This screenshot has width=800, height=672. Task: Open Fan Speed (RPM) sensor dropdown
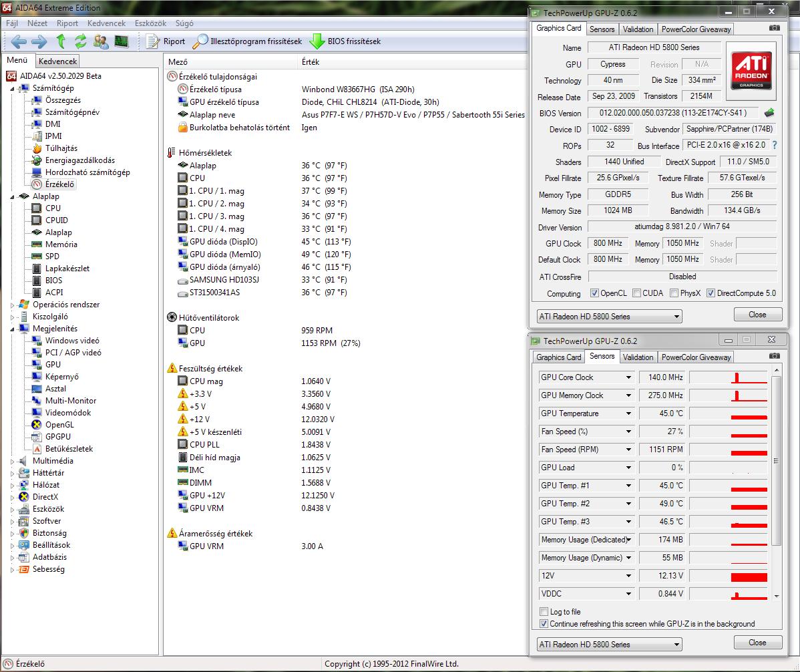tap(628, 450)
